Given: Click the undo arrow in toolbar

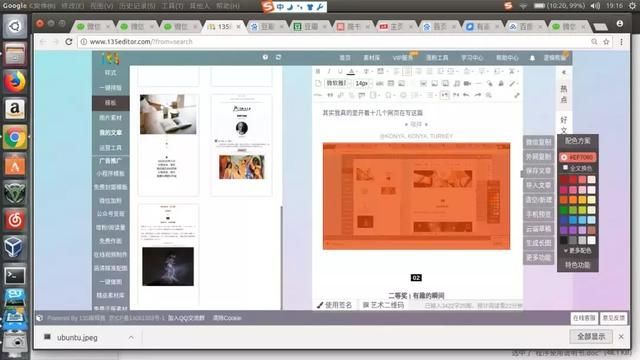Looking at the screenshot, I should pos(466,95).
